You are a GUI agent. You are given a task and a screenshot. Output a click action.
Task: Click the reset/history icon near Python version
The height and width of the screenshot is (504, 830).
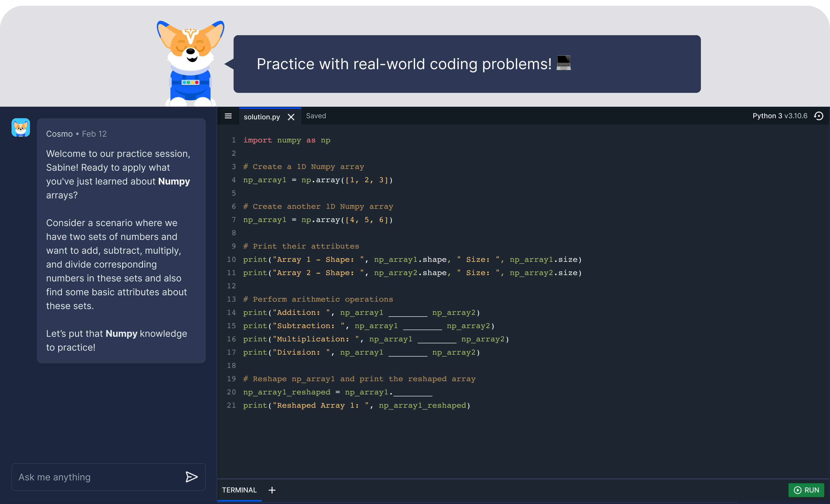coord(818,116)
